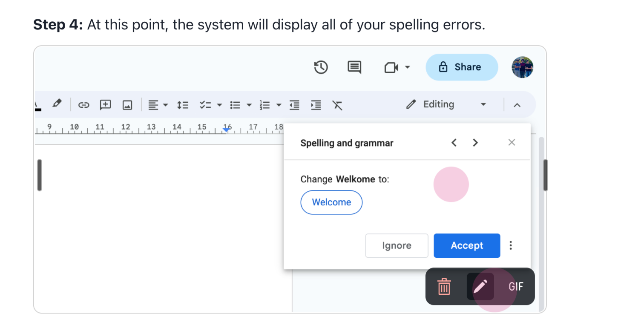The width and height of the screenshot is (644, 334).
Task: Click the Ignore button
Action: click(397, 245)
